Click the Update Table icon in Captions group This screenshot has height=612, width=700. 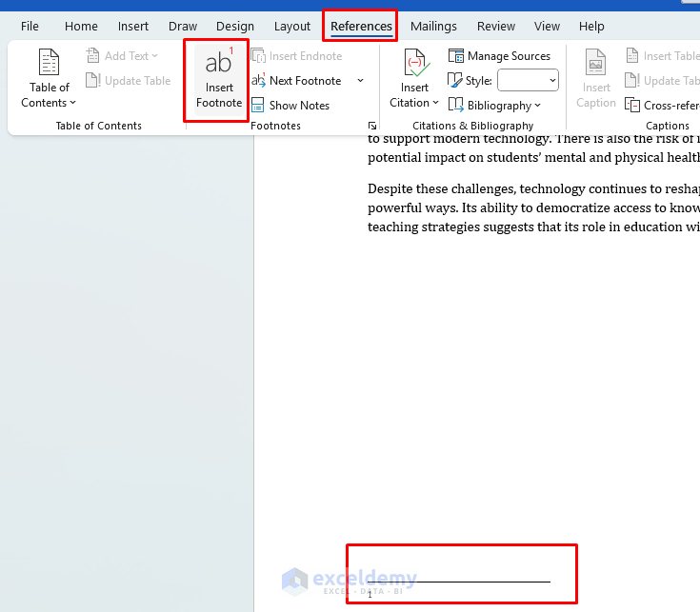click(632, 80)
